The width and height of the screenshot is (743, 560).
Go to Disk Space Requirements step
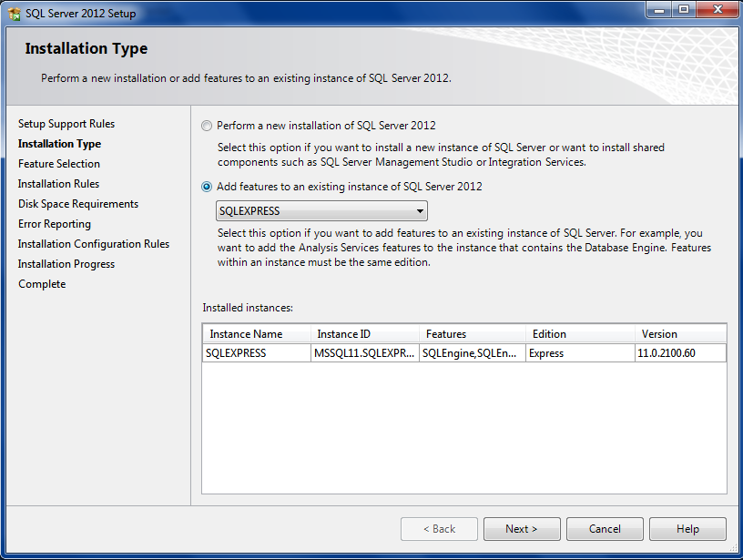(78, 204)
